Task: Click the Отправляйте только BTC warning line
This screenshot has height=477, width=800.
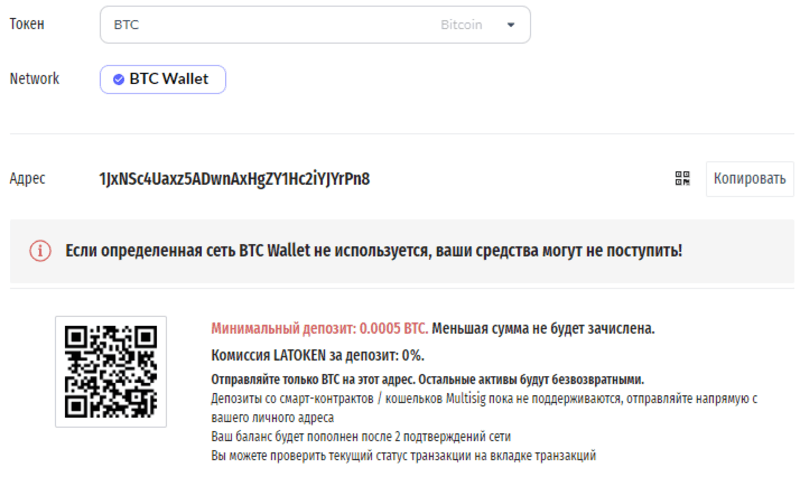Action: pos(428,380)
